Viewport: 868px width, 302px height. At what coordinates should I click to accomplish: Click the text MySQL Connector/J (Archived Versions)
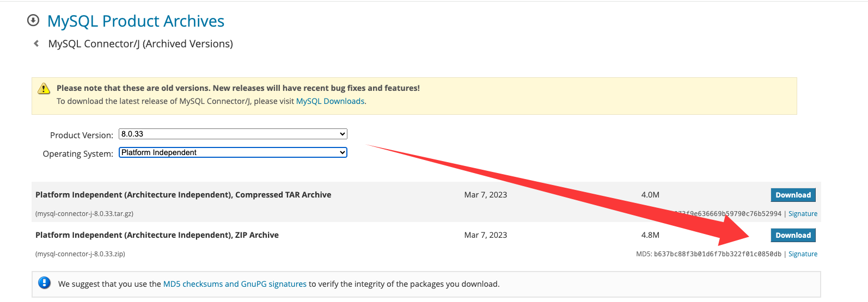[x=140, y=44]
